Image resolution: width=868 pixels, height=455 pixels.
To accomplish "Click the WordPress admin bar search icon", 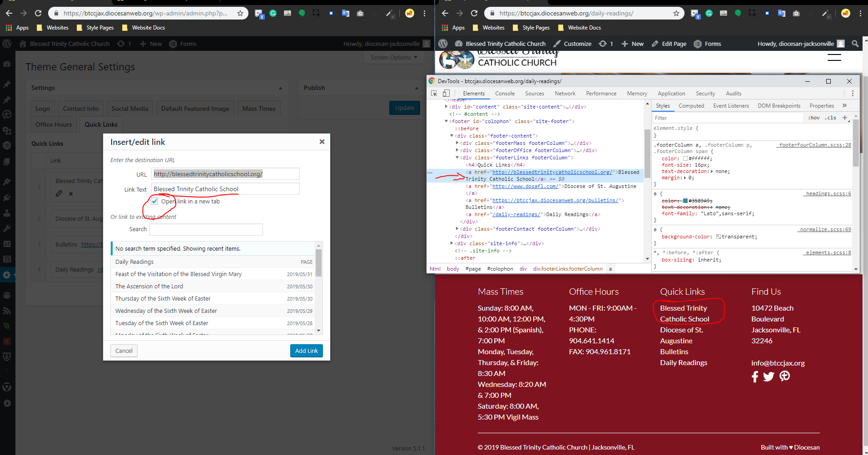I will coord(855,44).
